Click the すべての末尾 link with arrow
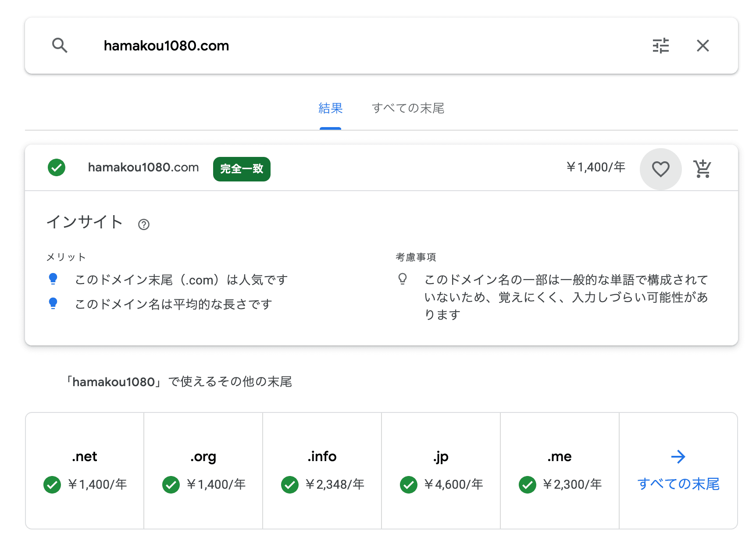The height and width of the screenshot is (547, 756). tap(678, 484)
